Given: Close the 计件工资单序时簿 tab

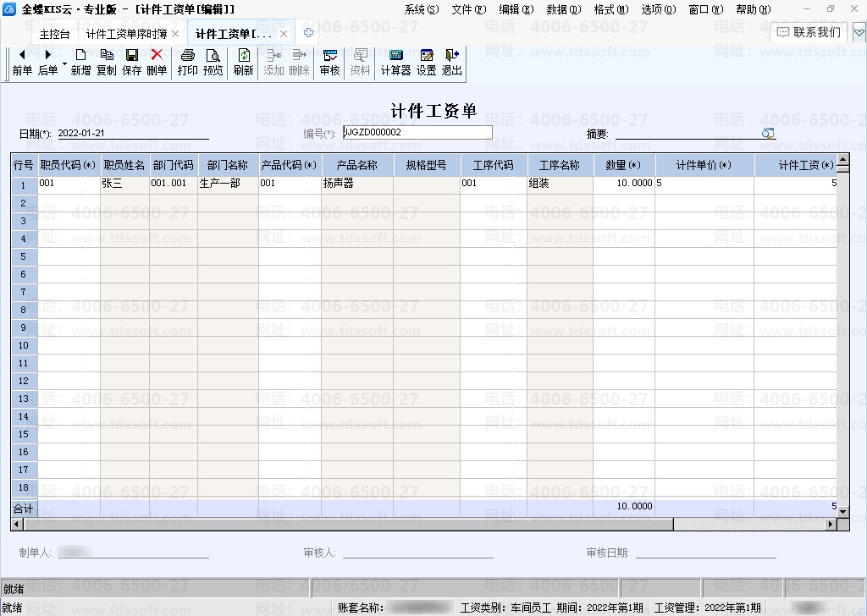Looking at the screenshot, I should (x=175, y=34).
